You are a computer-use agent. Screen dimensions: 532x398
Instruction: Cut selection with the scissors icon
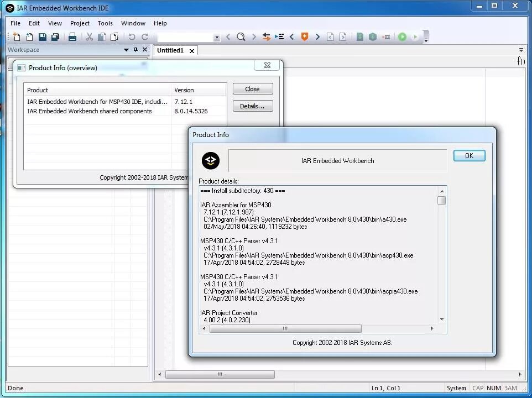(x=90, y=36)
